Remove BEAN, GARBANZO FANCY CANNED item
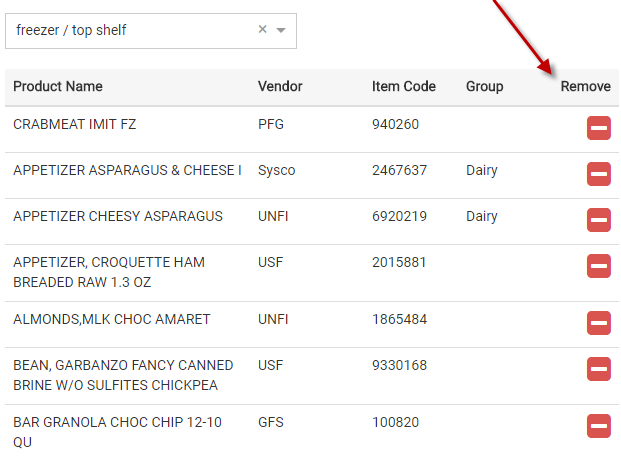621x466 pixels. pos(598,369)
